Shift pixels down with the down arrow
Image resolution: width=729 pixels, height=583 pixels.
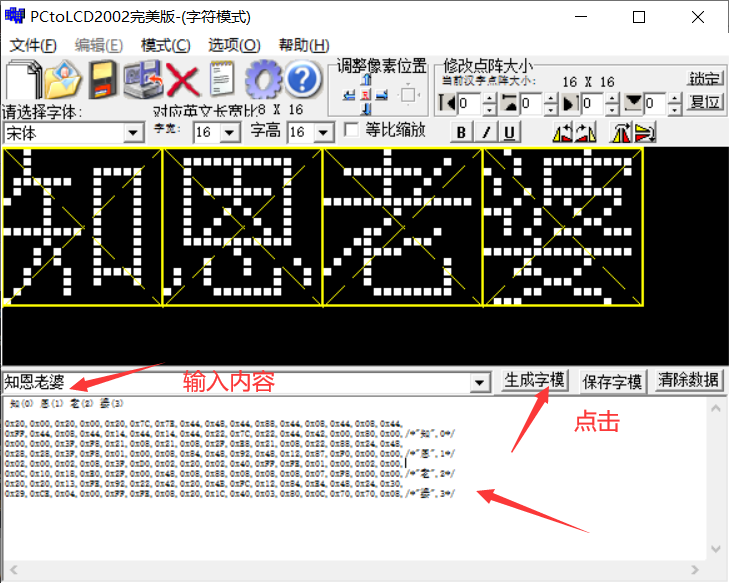click(366, 109)
